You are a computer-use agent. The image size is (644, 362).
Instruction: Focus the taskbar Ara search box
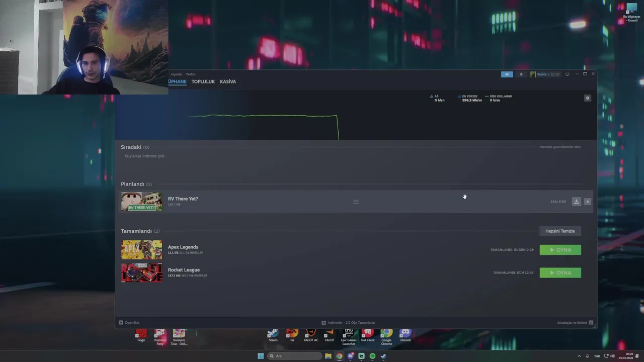295,356
